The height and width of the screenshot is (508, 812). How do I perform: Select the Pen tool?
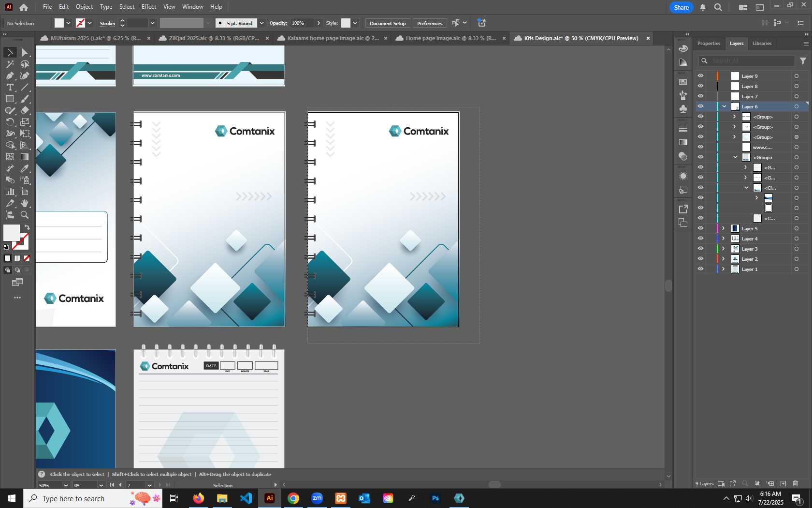[x=10, y=75]
